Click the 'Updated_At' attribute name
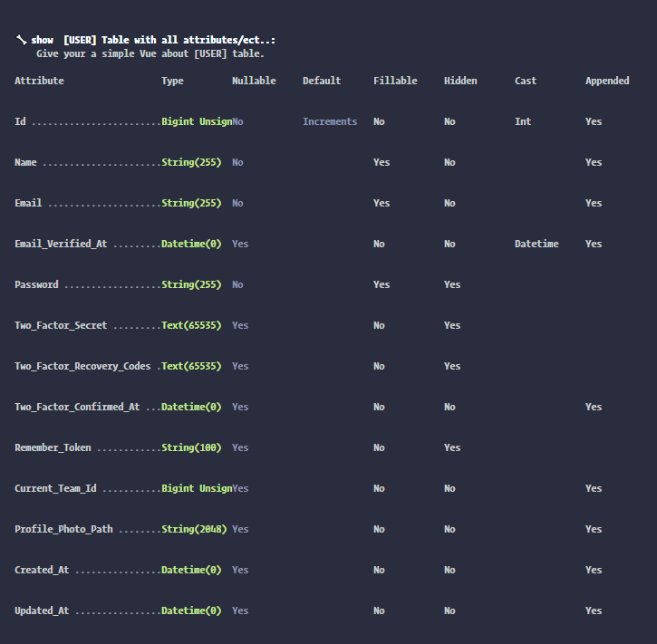This screenshot has width=657, height=644. point(42,610)
